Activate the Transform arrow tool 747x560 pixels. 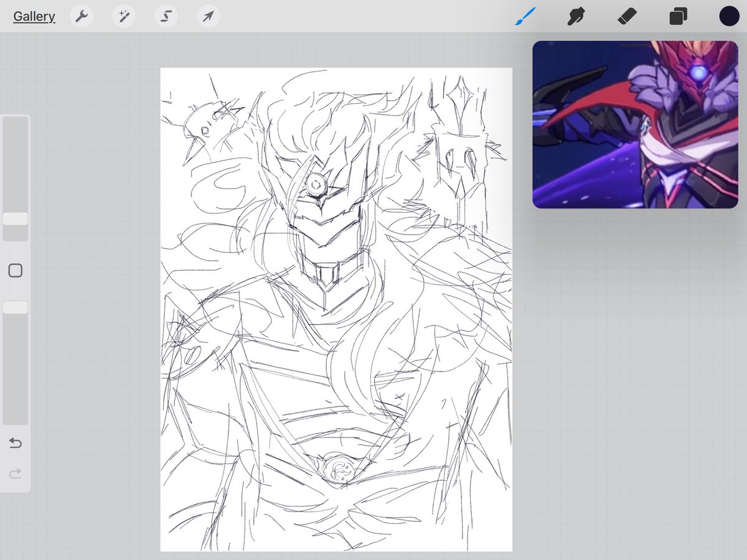[x=209, y=17]
